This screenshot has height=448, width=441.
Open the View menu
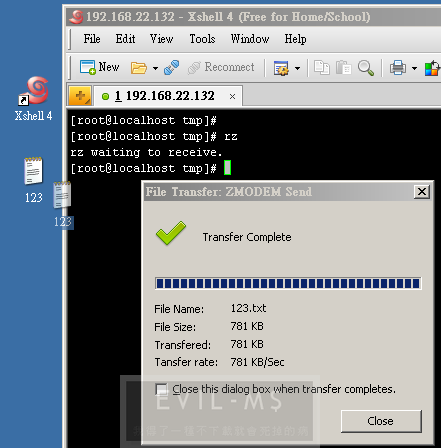(x=161, y=39)
